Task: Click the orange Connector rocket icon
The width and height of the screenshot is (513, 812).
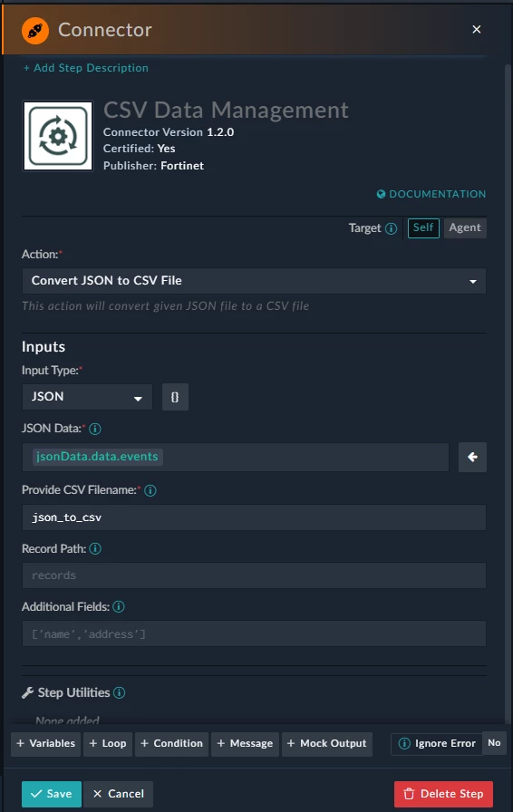Action: [35, 30]
